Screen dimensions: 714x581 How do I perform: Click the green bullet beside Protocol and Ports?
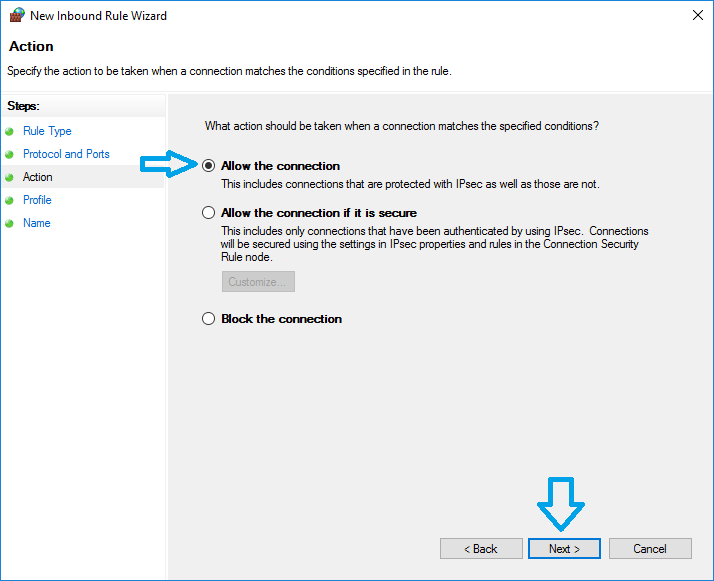pyautogui.click(x=10, y=154)
